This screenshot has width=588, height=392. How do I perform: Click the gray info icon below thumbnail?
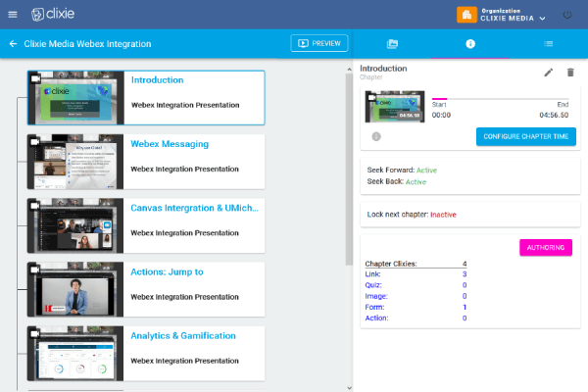coord(376,136)
